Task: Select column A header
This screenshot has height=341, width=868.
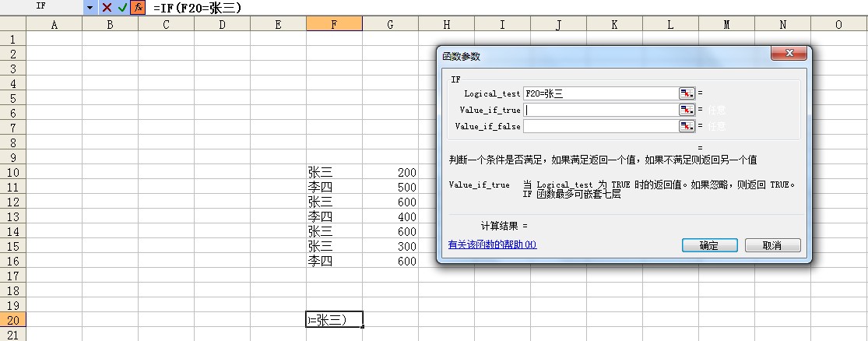Action: coord(54,24)
